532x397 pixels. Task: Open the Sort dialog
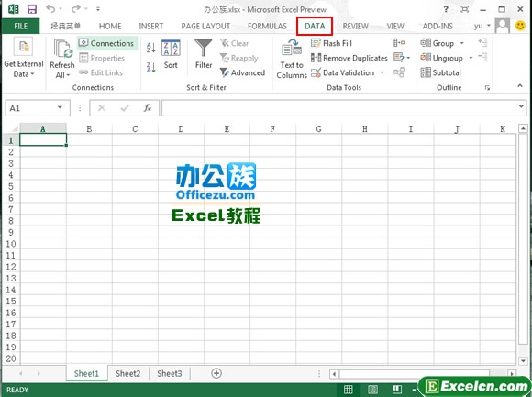[x=171, y=54]
